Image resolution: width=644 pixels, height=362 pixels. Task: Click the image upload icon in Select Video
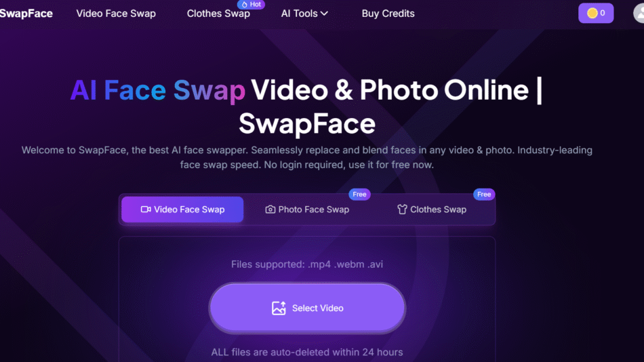coord(279,308)
